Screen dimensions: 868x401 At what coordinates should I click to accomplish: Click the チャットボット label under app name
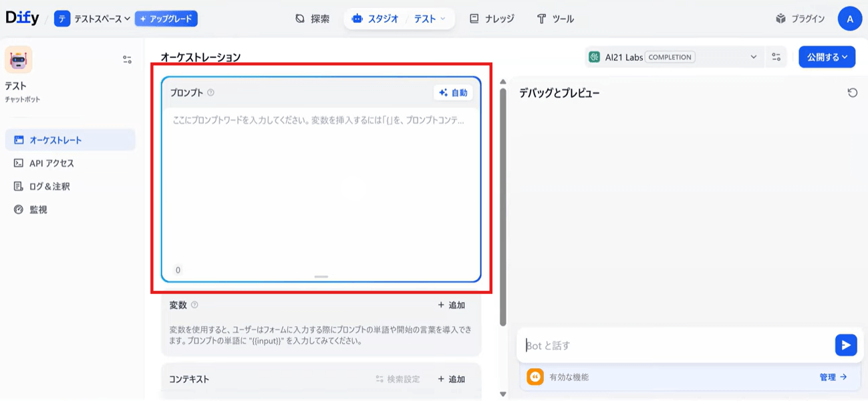click(x=22, y=99)
